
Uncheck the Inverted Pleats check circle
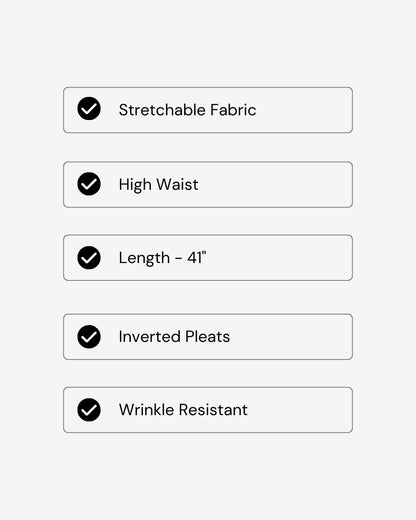click(89, 337)
